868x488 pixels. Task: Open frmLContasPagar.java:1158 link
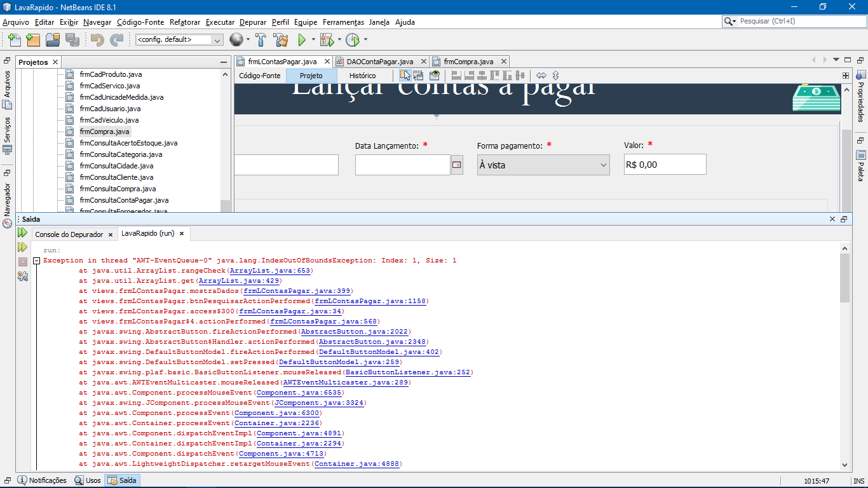click(x=370, y=301)
